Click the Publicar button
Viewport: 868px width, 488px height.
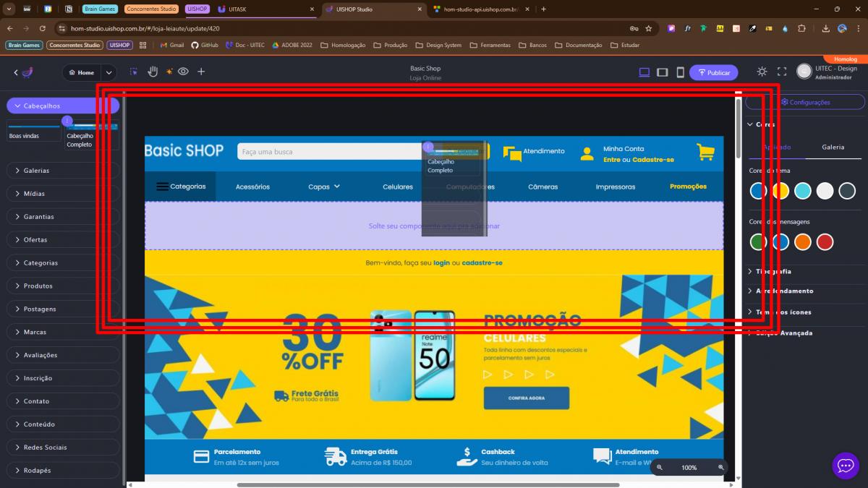(x=713, y=72)
